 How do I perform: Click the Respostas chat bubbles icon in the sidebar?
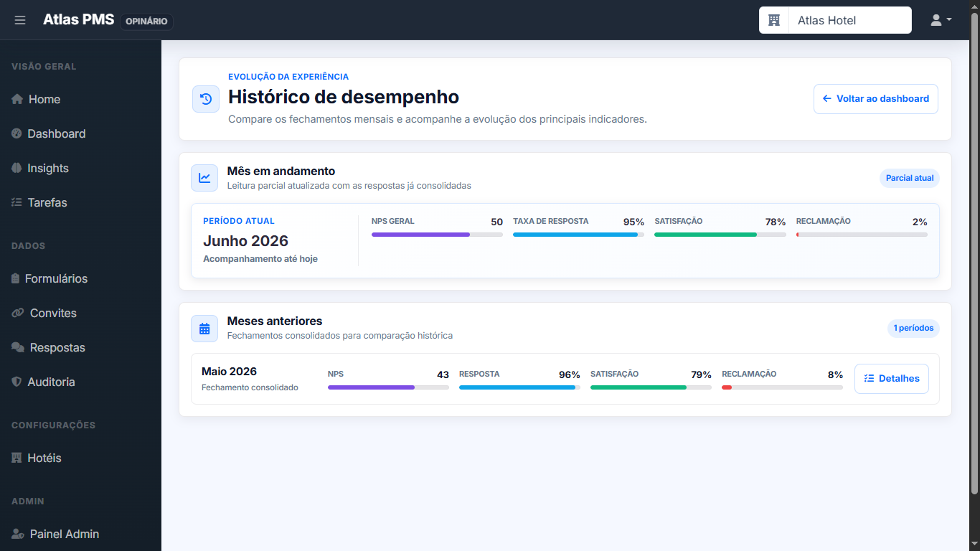pos(18,347)
